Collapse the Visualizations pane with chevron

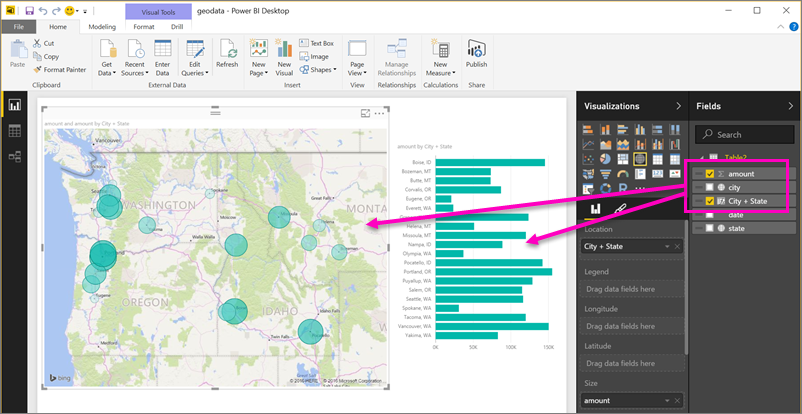click(x=678, y=105)
